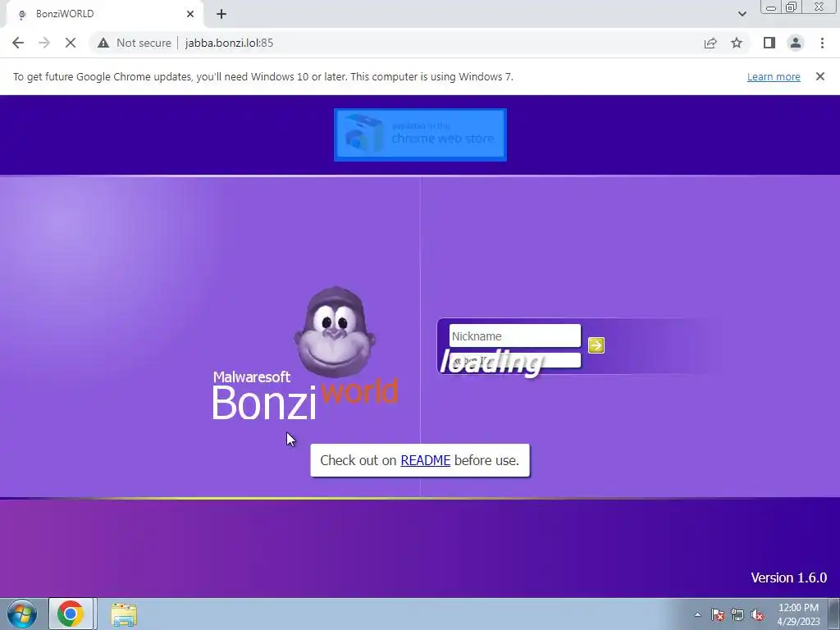This screenshot has height=630, width=840.
Task: Open clock showing 12:00 PM
Action: coord(798,614)
